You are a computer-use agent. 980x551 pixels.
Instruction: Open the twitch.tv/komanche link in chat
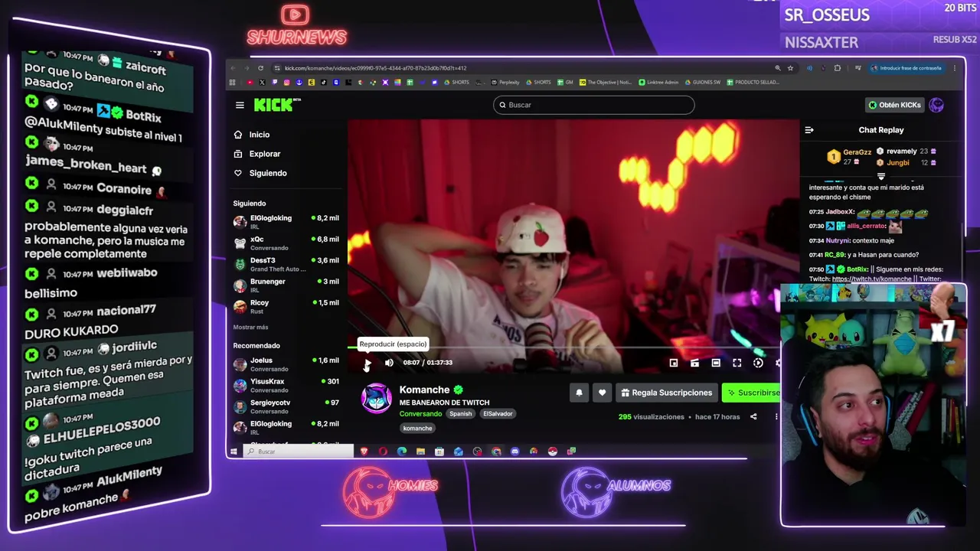click(x=871, y=279)
